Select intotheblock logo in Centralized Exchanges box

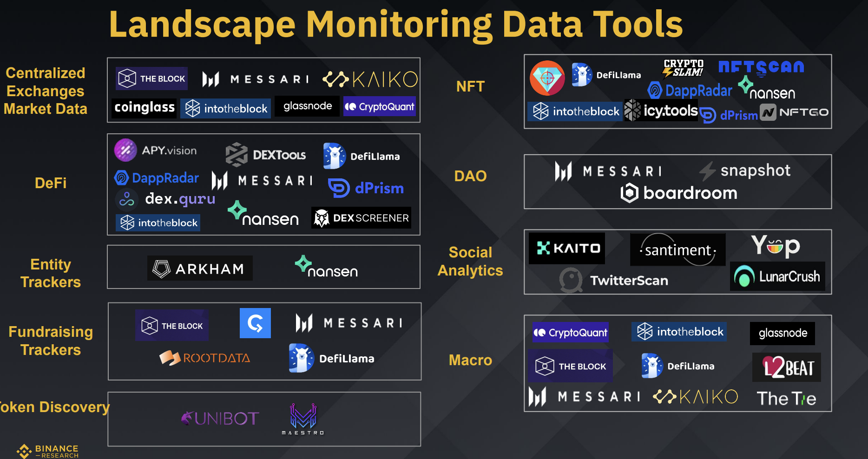point(226,109)
